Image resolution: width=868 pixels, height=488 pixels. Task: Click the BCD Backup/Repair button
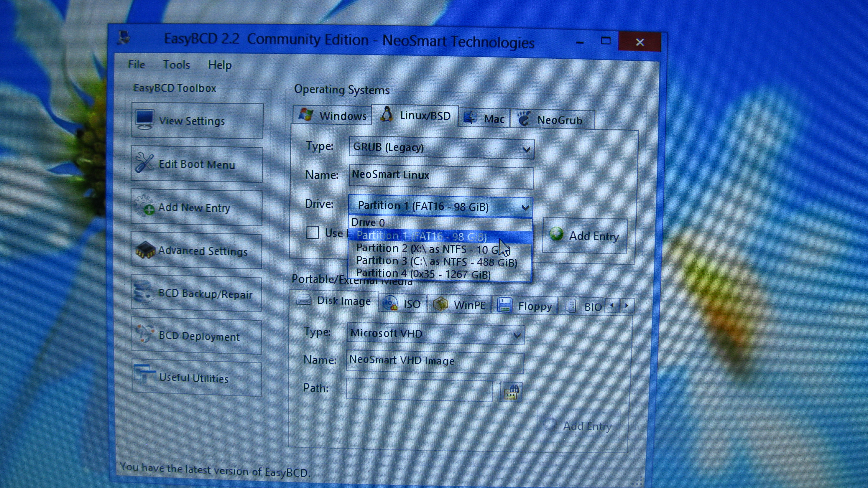[196, 293]
